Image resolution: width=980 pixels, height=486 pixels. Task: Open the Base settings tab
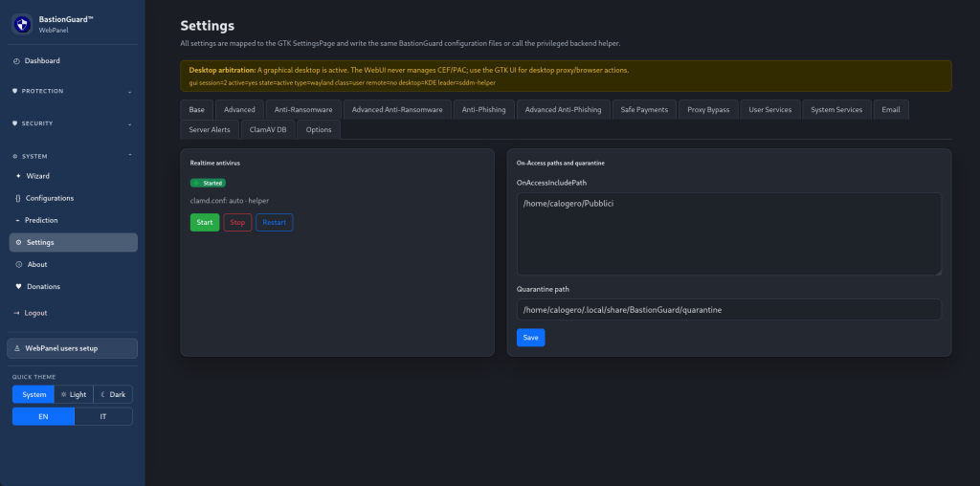(x=197, y=109)
